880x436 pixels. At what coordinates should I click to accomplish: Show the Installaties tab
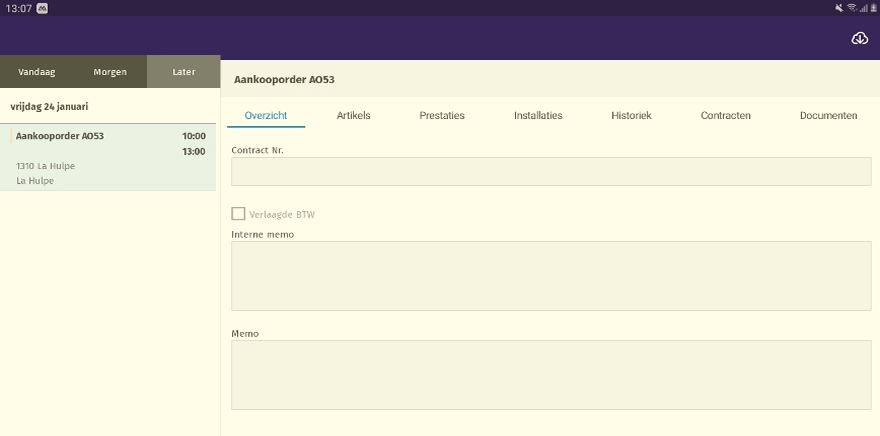pos(538,115)
